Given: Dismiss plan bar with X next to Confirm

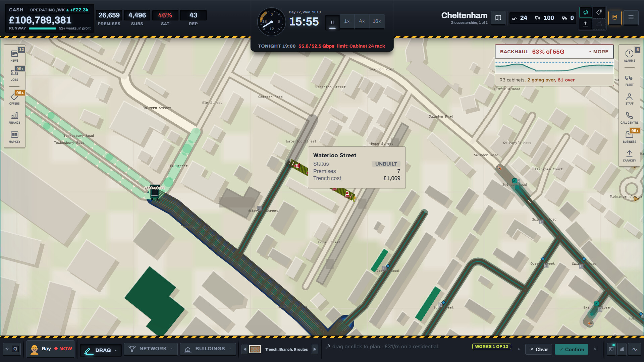Looking at the screenshot, I should pos(595,349).
